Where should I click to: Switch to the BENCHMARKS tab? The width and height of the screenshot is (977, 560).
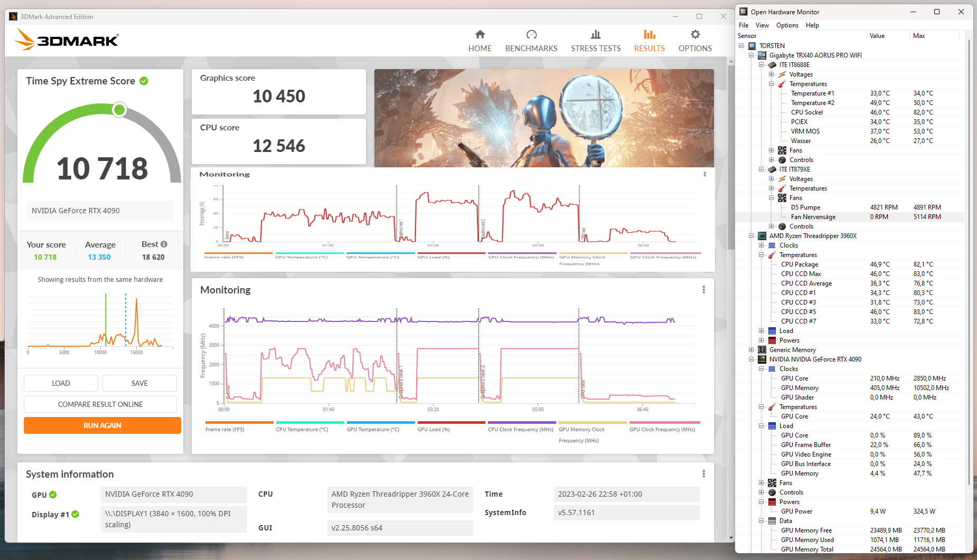click(531, 41)
